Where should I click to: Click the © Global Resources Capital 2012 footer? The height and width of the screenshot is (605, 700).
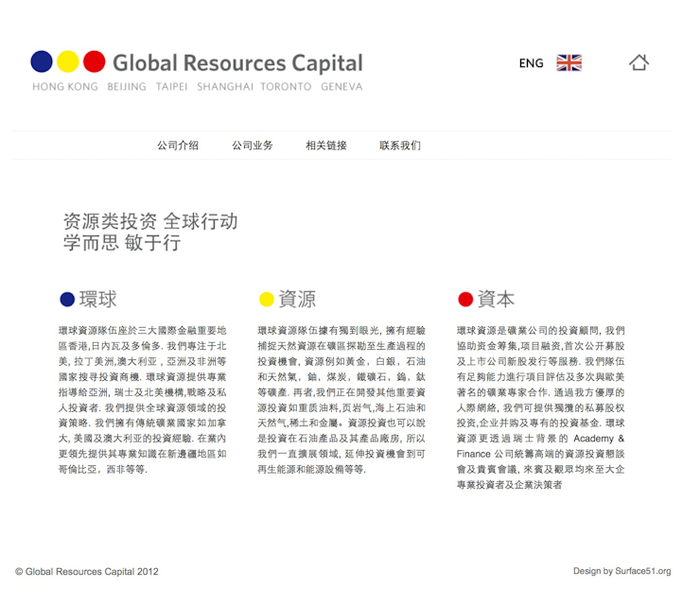pos(87,572)
